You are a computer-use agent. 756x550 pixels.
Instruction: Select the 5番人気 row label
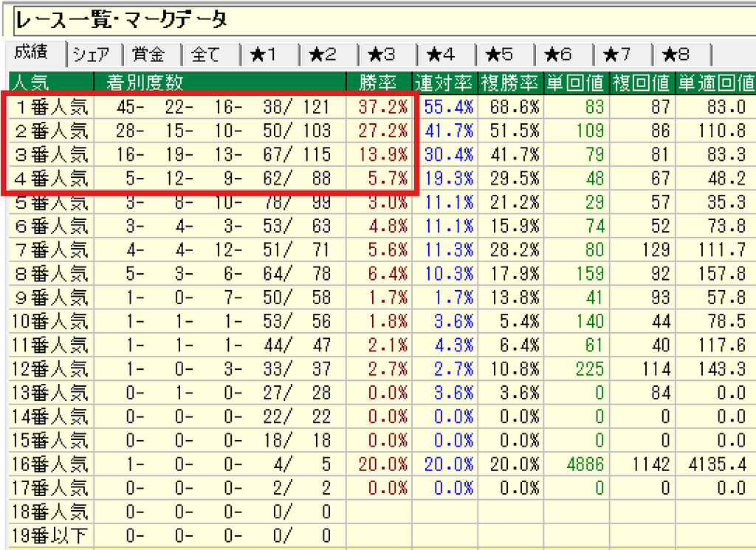pos(52,202)
